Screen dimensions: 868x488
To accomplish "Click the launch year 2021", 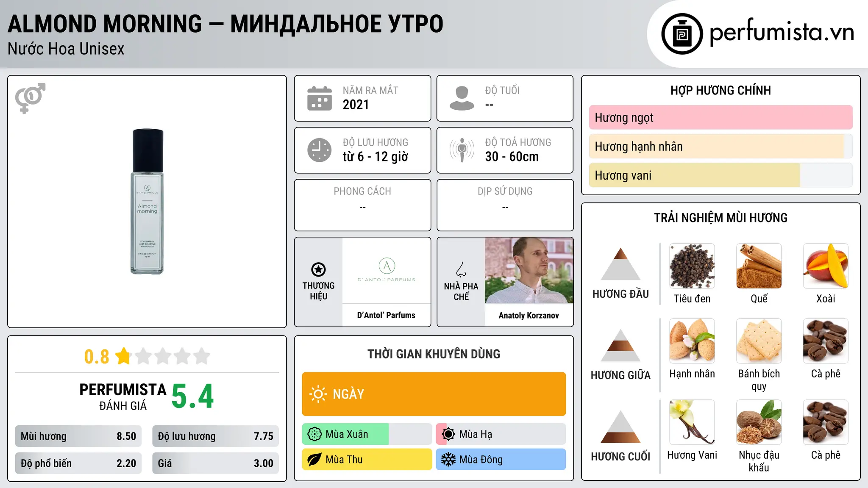I will (x=356, y=105).
